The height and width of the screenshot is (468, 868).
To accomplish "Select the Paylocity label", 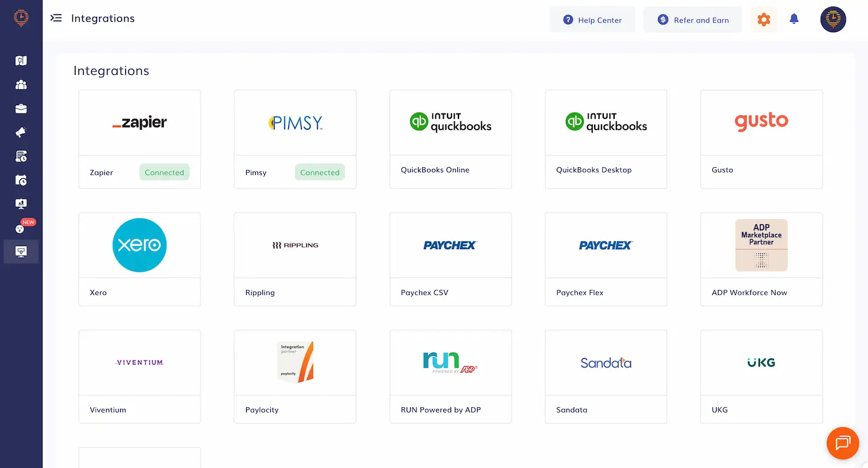I will coord(262,410).
